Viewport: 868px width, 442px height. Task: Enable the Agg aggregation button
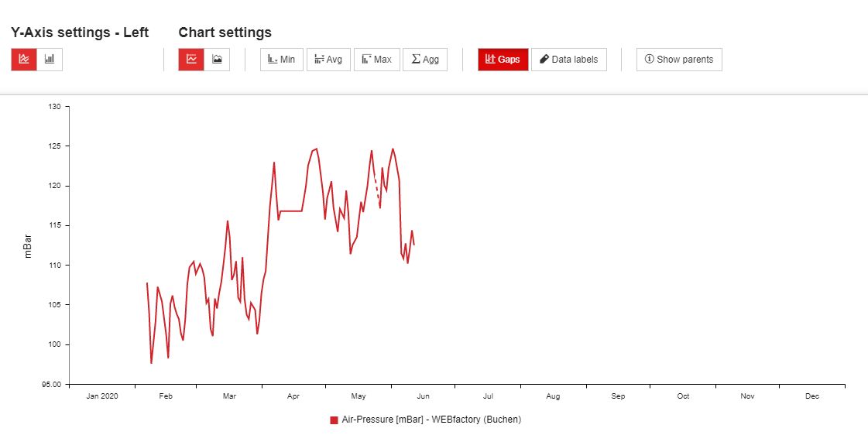point(425,60)
